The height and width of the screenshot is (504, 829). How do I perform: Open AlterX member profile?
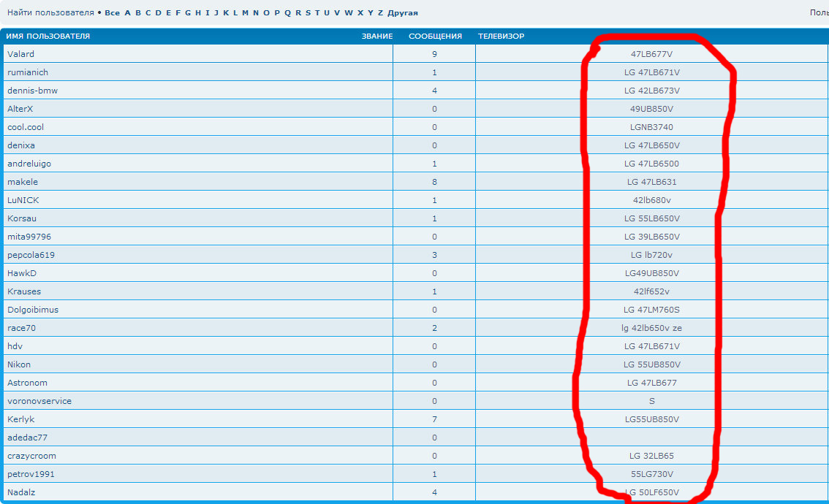pos(21,109)
